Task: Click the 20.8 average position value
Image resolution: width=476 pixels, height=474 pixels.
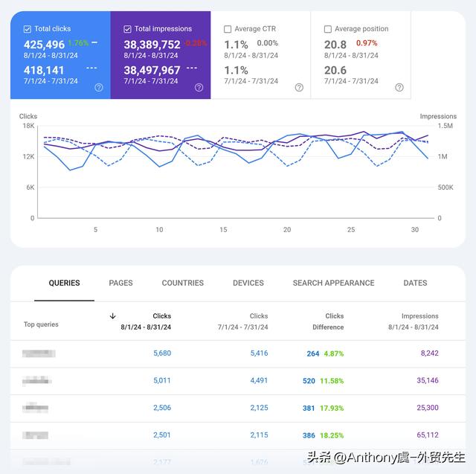Action: click(335, 45)
